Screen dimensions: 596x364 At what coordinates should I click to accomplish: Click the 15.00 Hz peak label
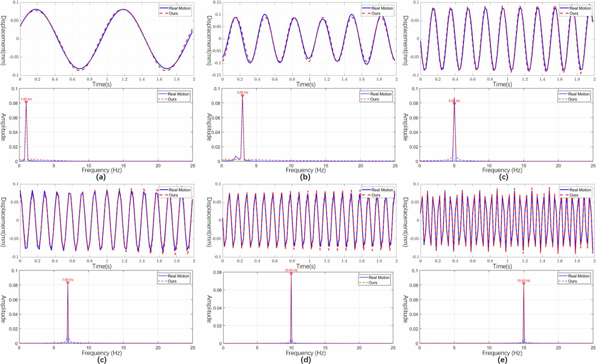pos(524,281)
